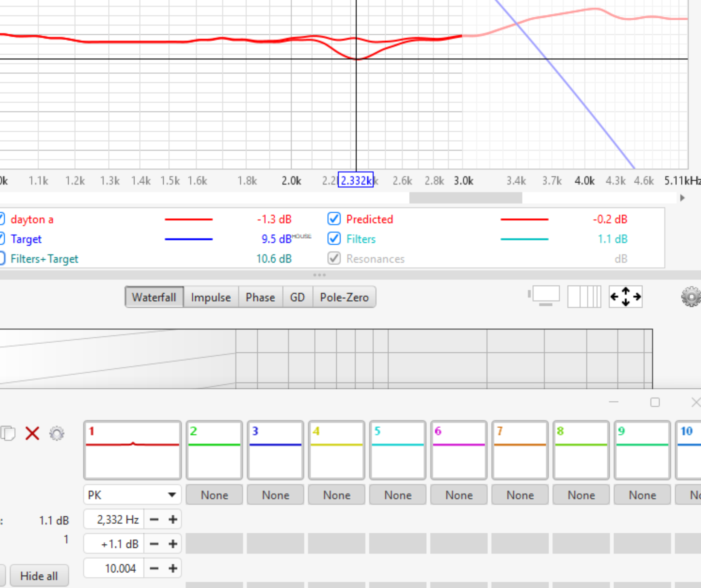Select filter 9 response thumbnail

(642, 450)
